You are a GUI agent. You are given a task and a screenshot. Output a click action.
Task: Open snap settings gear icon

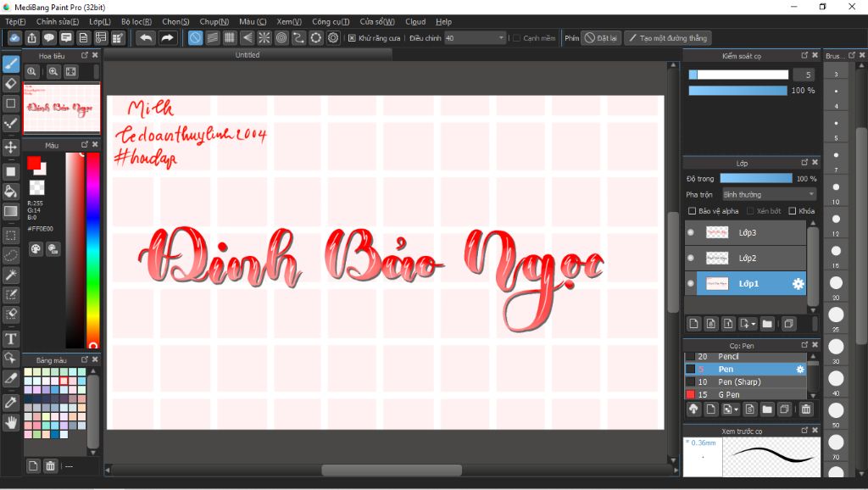[332, 38]
